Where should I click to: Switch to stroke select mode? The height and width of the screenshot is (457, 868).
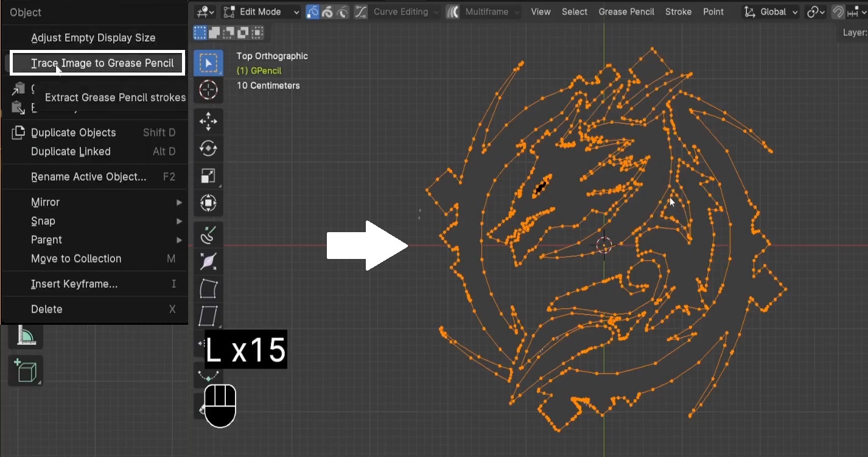tap(327, 12)
